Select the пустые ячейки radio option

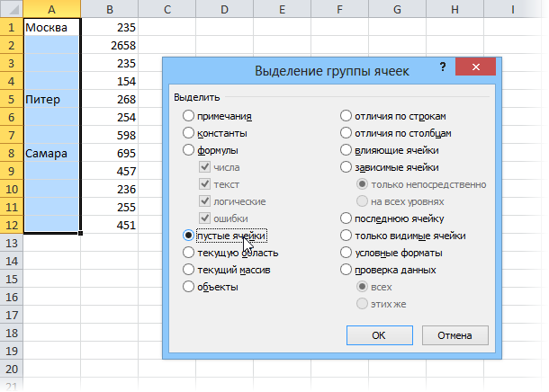(x=188, y=236)
